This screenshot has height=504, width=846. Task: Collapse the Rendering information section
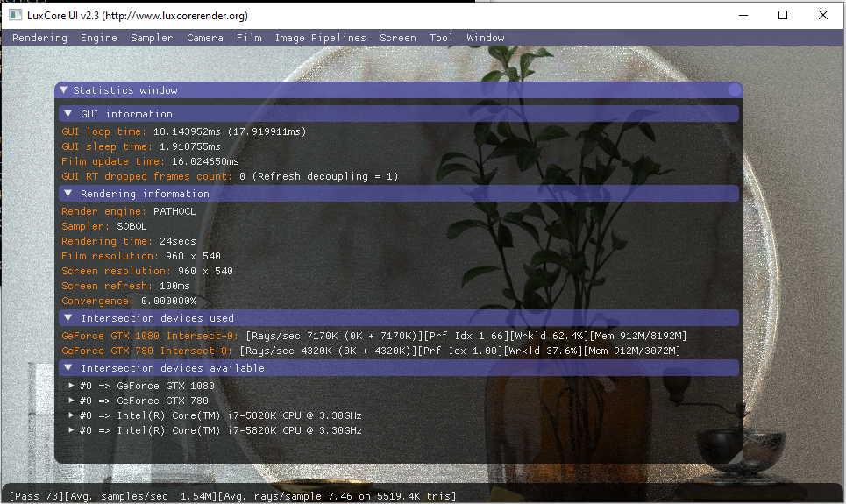pyautogui.click(x=68, y=194)
